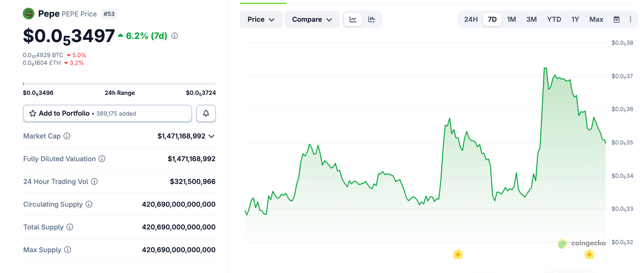Select the YTD time range tab

pos(554,19)
